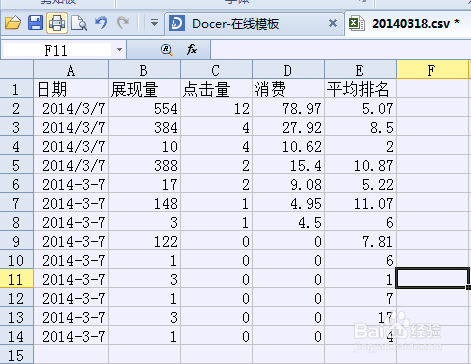Open the insert function fx button
This screenshot has height=364, width=471.
click(x=192, y=50)
